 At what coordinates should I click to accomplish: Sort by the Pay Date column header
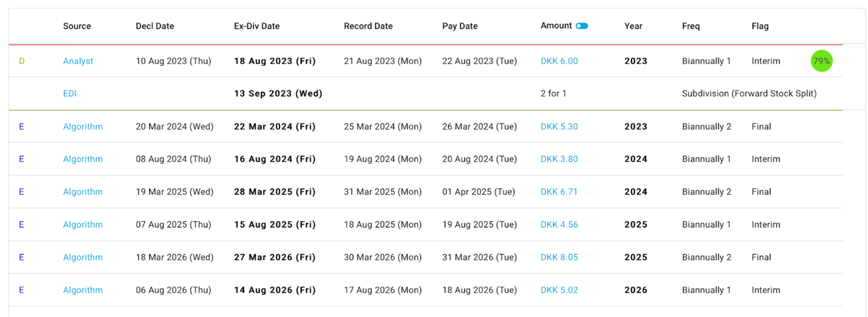(x=460, y=26)
